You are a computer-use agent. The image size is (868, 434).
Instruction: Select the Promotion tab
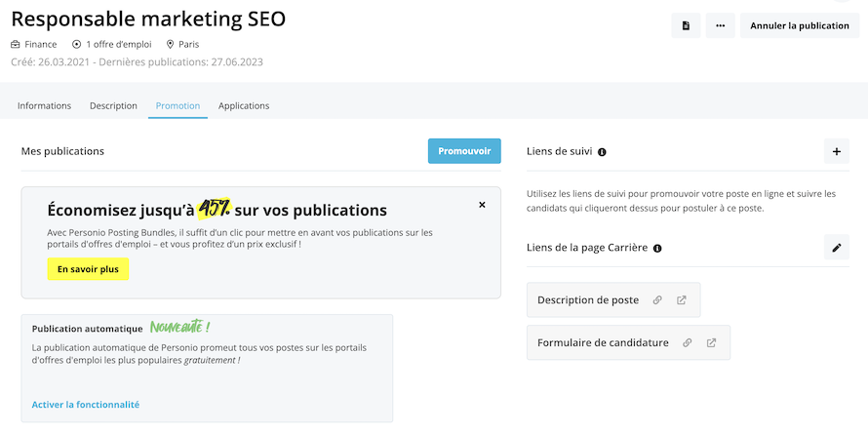pos(178,105)
